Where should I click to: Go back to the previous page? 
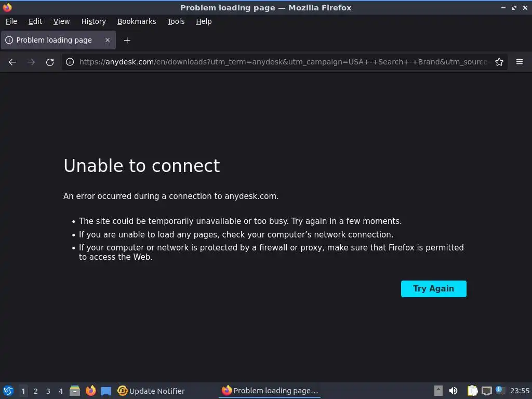(x=12, y=62)
